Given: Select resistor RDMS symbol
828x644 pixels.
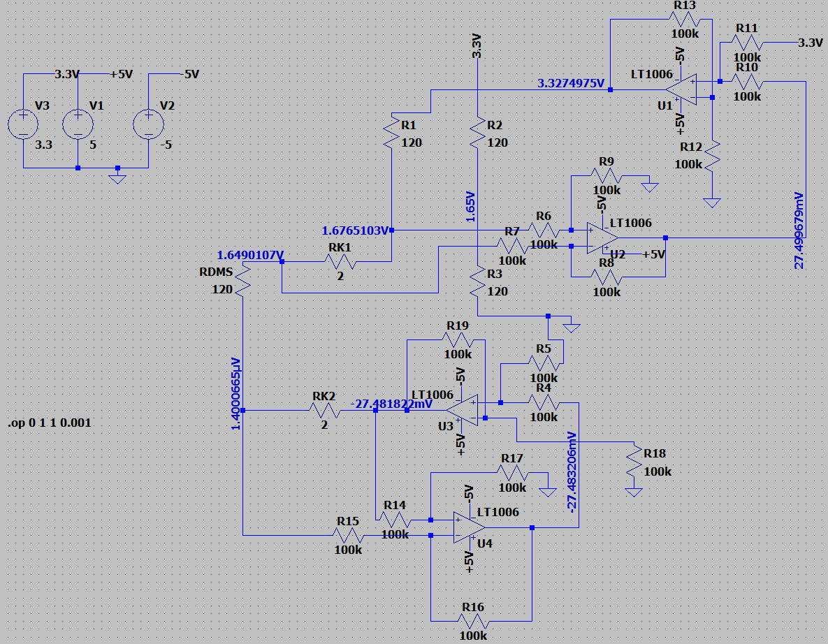Looking at the screenshot, I should tap(242, 280).
